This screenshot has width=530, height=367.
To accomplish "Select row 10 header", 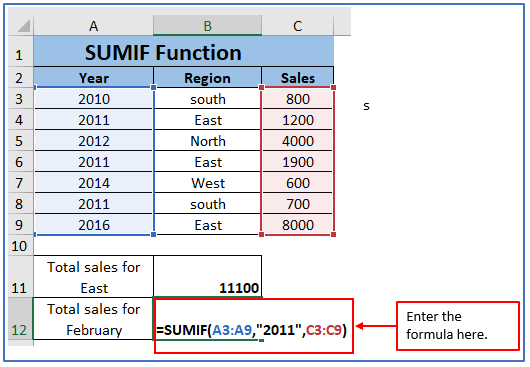I will tap(20, 245).
